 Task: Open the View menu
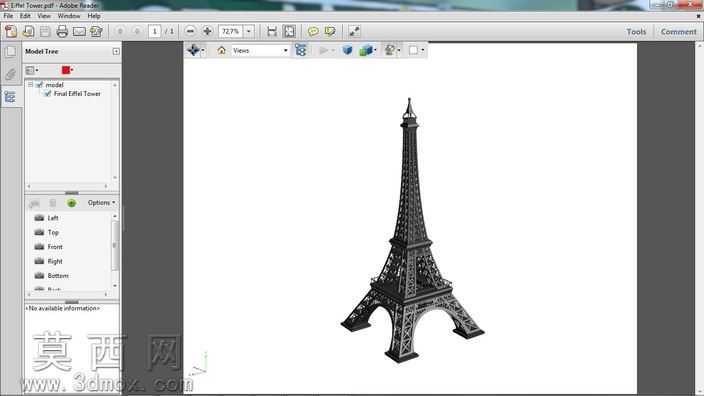(44, 16)
